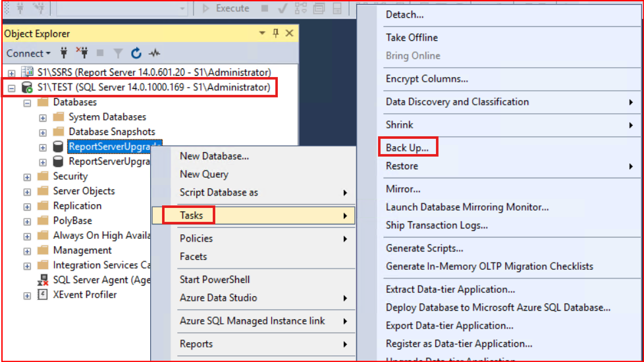This screenshot has width=644, height=362.
Task: Expand the Security folder node
Action: coord(27,176)
